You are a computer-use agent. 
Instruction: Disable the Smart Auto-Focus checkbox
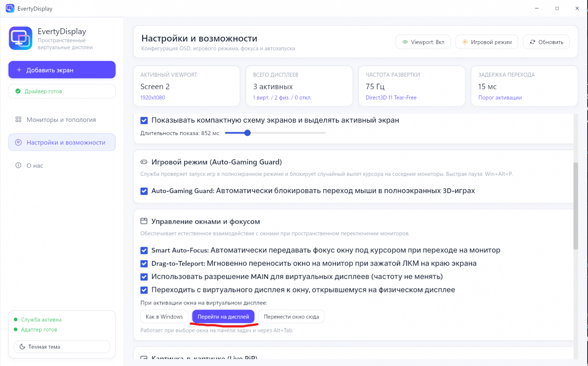click(144, 251)
